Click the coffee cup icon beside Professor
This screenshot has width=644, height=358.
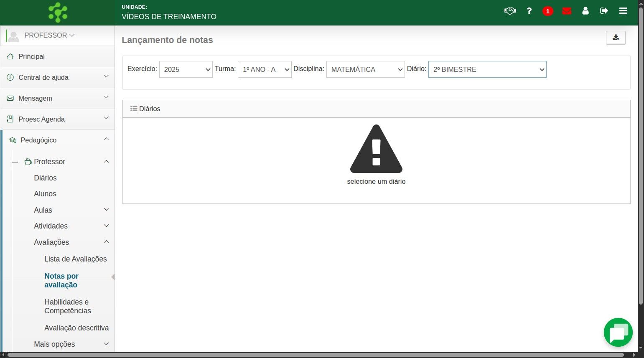point(28,161)
